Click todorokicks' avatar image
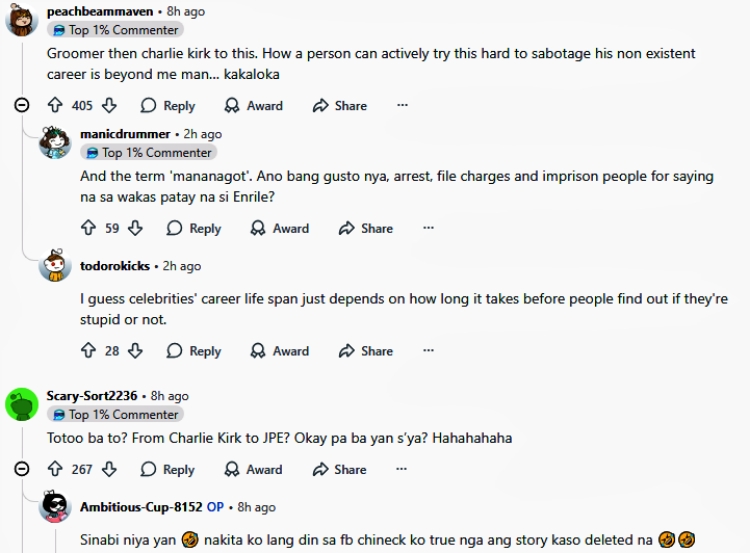 (55, 267)
